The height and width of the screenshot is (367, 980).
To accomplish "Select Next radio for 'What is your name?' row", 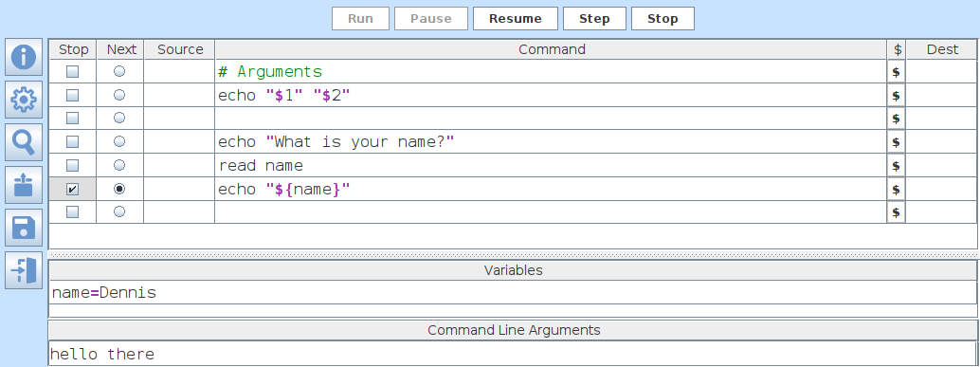I will [118, 142].
